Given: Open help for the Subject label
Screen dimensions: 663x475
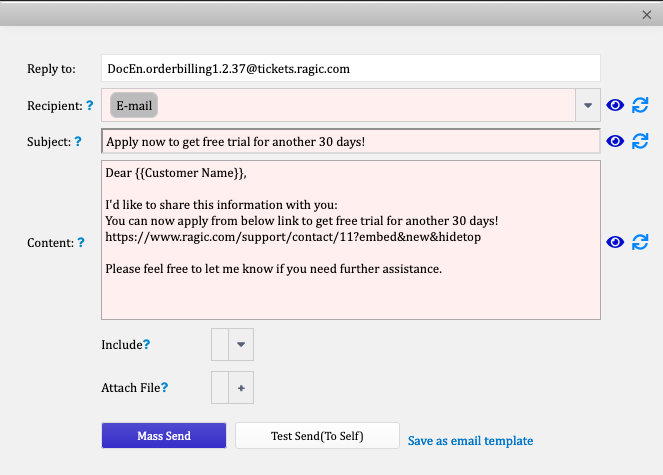Looking at the screenshot, I should click(x=78, y=141).
